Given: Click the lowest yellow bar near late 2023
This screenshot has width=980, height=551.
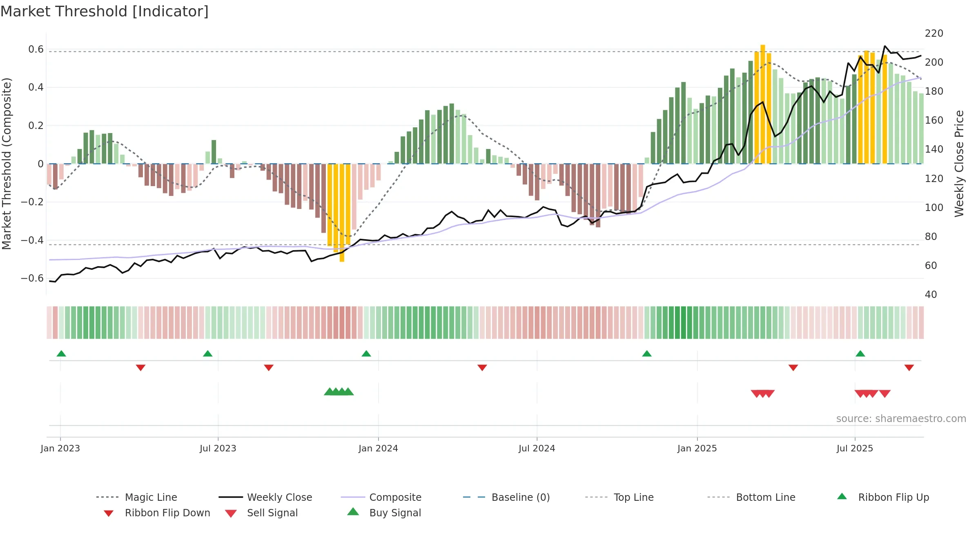Looking at the screenshot, I should tap(342, 213).
